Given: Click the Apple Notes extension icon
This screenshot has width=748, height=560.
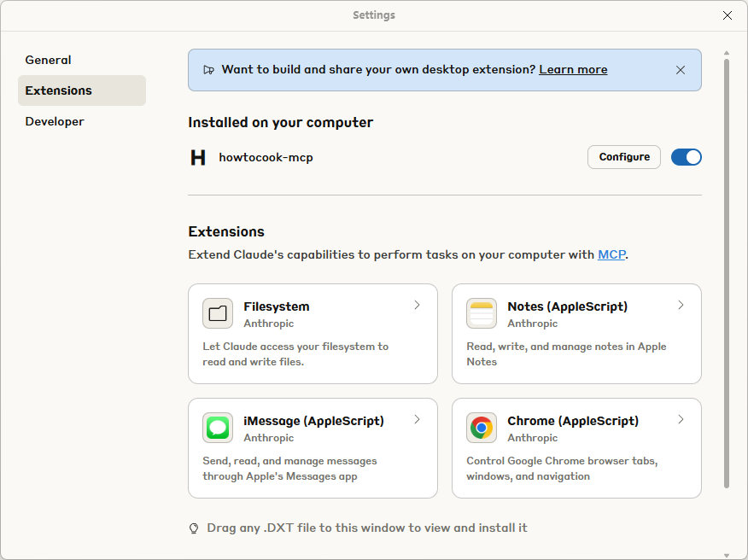Looking at the screenshot, I should (482, 313).
